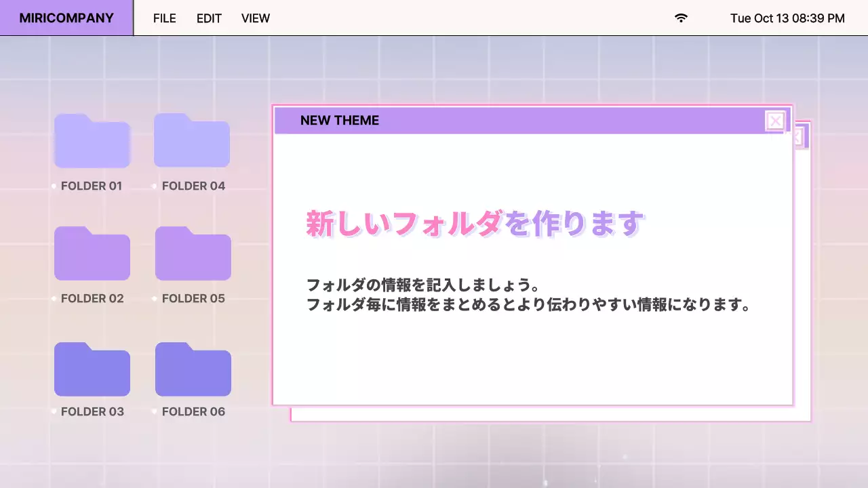Screen dimensions: 868x488
Task: Open FOLDER 05 on the desktop
Action: click(x=193, y=254)
